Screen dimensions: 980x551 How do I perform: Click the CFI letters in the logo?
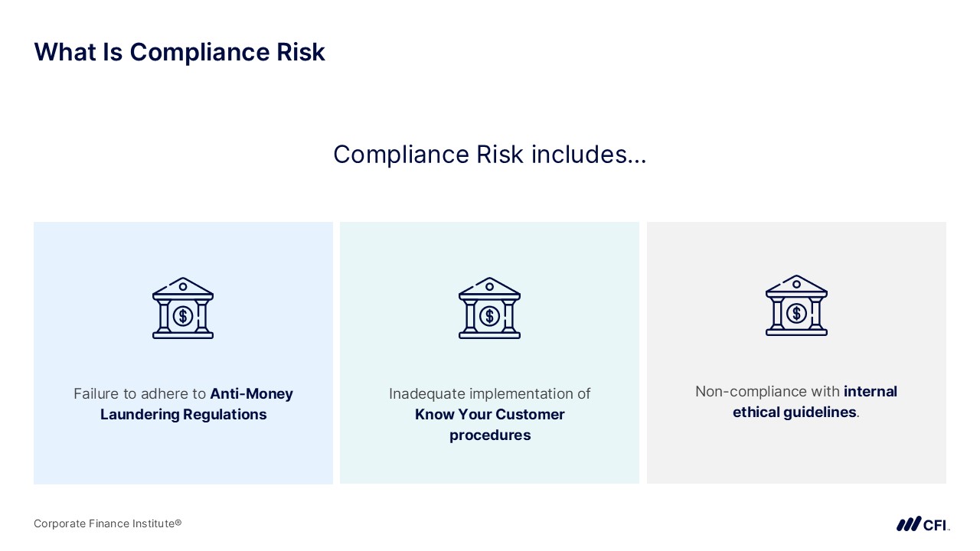pyautogui.click(x=936, y=525)
